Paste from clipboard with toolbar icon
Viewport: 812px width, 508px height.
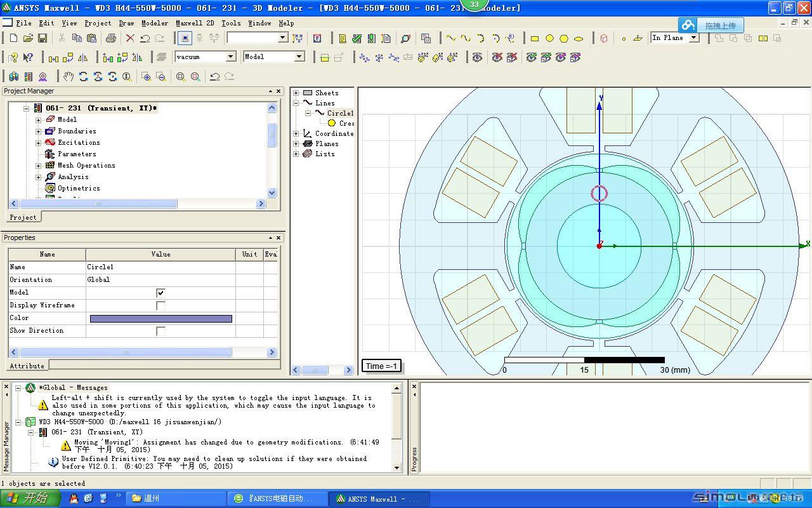click(91, 38)
